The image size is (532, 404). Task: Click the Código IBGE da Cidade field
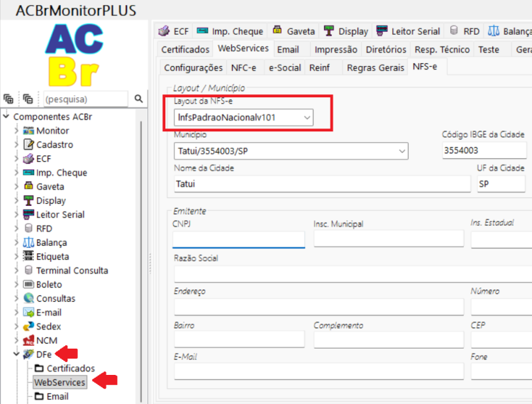[x=484, y=151]
